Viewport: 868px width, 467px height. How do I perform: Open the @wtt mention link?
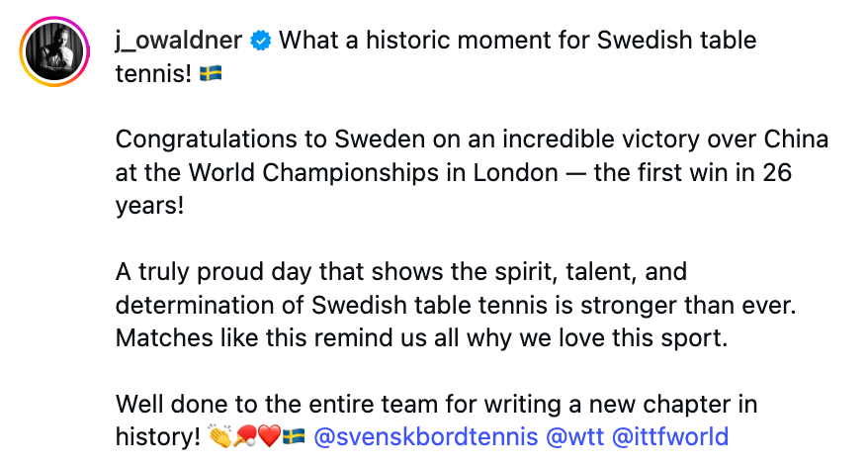(x=574, y=436)
